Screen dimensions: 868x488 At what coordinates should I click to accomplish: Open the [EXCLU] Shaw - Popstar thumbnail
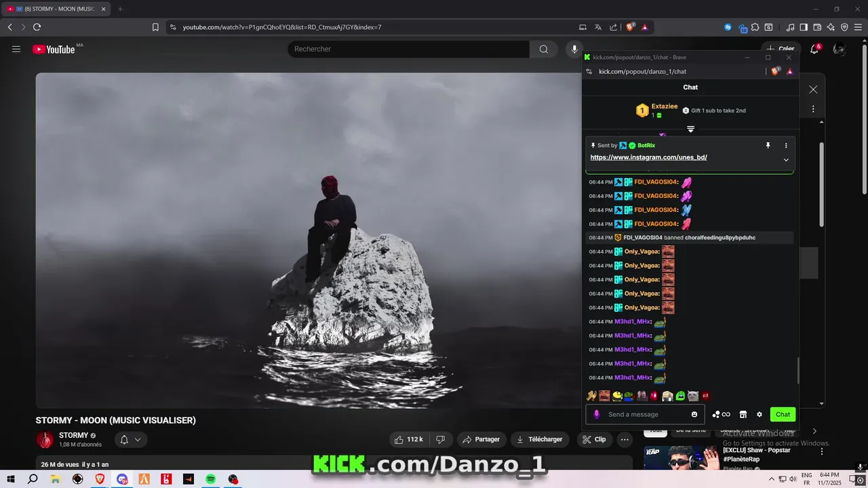click(x=681, y=457)
